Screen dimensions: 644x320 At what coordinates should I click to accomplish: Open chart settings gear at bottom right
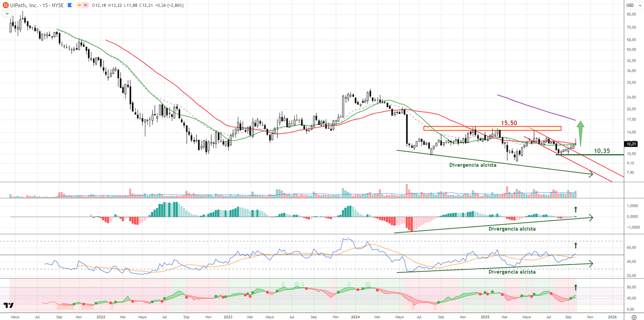(634, 317)
